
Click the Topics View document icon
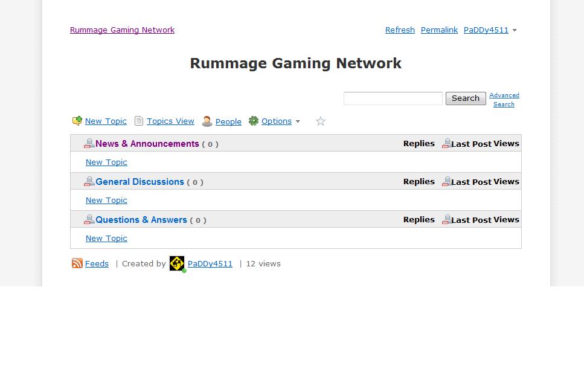tap(139, 121)
